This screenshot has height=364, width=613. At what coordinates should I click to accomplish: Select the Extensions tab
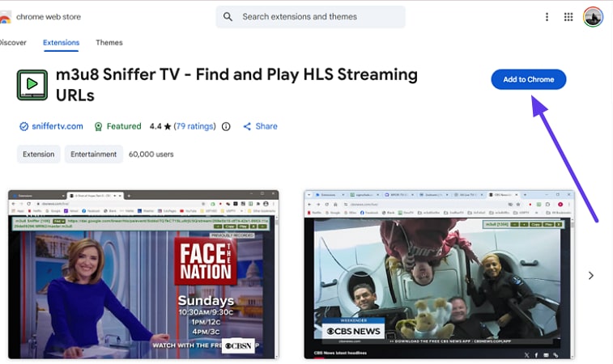tap(61, 43)
